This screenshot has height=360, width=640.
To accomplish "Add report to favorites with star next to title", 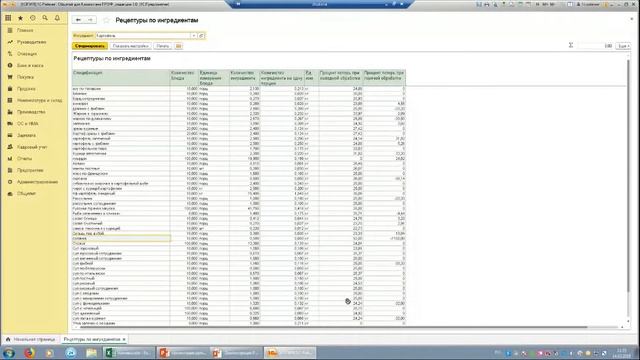I will pos(106,20).
